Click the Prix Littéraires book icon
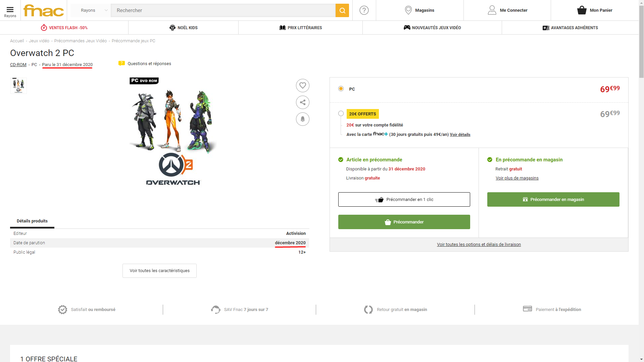644x362 pixels. (x=283, y=28)
